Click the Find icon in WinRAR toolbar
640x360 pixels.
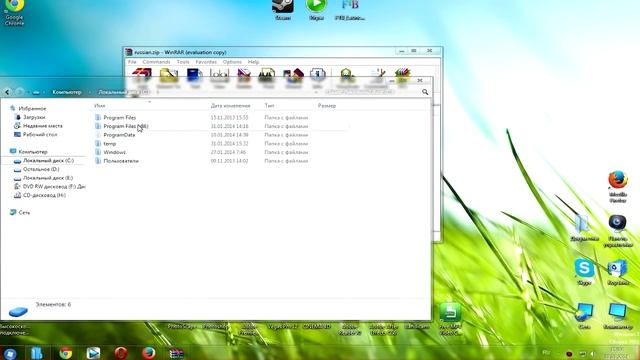pyautogui.click(x=267, y=76)
